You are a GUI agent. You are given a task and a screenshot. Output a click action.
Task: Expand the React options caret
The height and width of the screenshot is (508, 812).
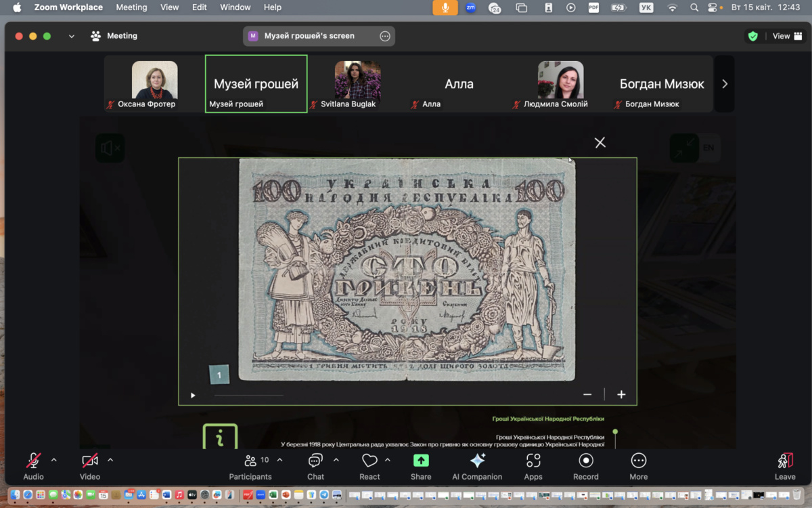(388, 461)
